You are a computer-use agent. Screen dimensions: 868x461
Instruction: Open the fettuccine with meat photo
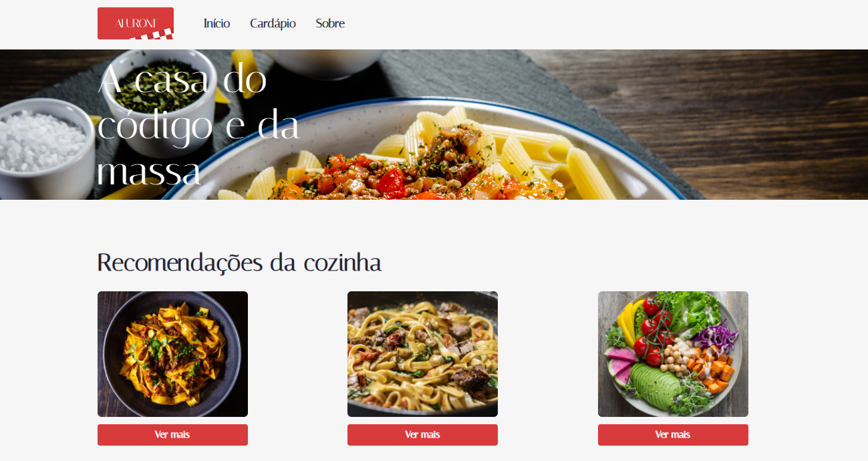422,354
